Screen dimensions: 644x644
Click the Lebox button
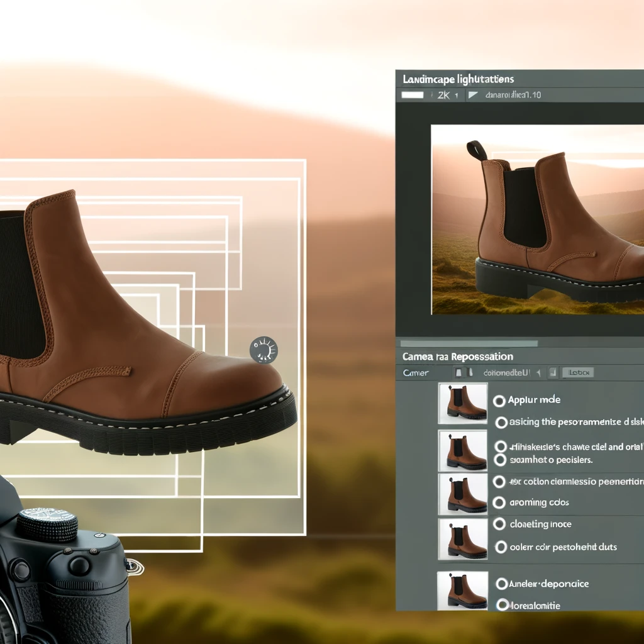(x=579, y=372)
